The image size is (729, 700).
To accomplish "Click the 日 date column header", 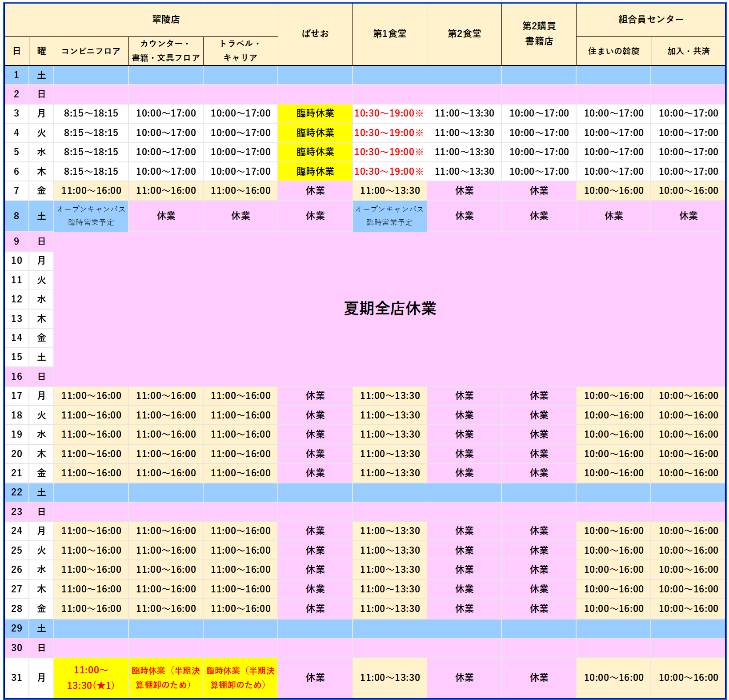I will (x=17, y=51).
